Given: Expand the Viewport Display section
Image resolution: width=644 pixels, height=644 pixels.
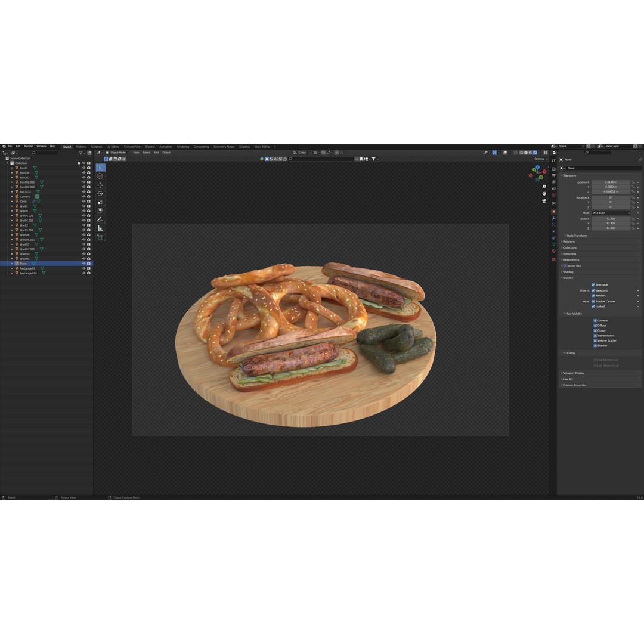Looking at the screenshot, I should 572,373.
